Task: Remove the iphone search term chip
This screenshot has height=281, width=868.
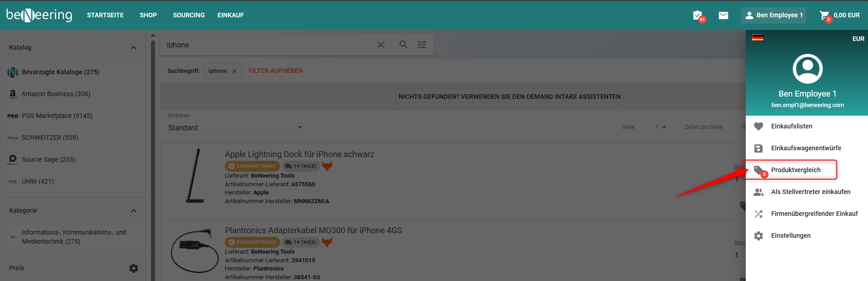Action: coord(234,71)
